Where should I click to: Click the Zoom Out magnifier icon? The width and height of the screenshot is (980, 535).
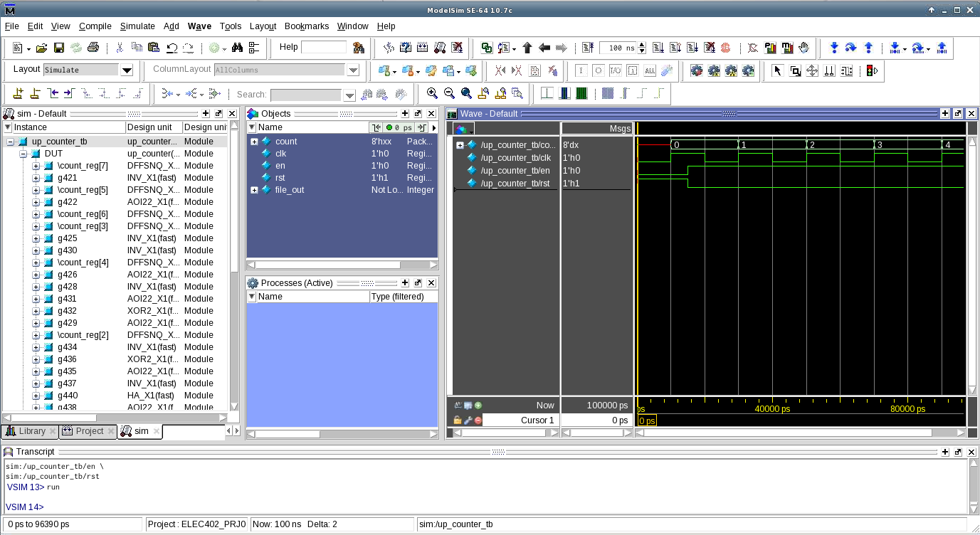(449, 93)
